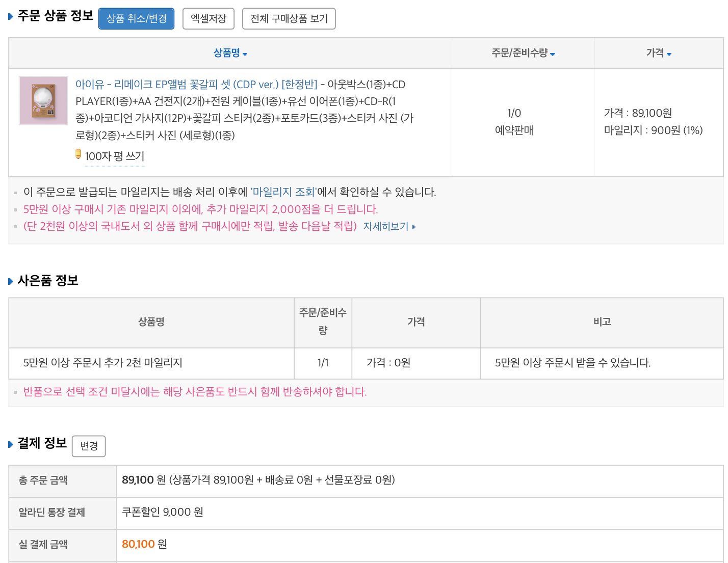The height and width of the screenshot is (563, 728).
Task: Select the 5만원 이상 주문시 추가 2천 마일리지 row
Action: pyautogui.click(x=103, y=363)
